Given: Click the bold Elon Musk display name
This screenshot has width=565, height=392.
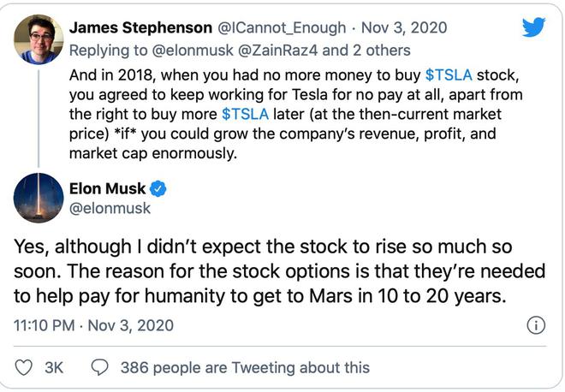Looking at the screenshot, I should pos(111,187).
